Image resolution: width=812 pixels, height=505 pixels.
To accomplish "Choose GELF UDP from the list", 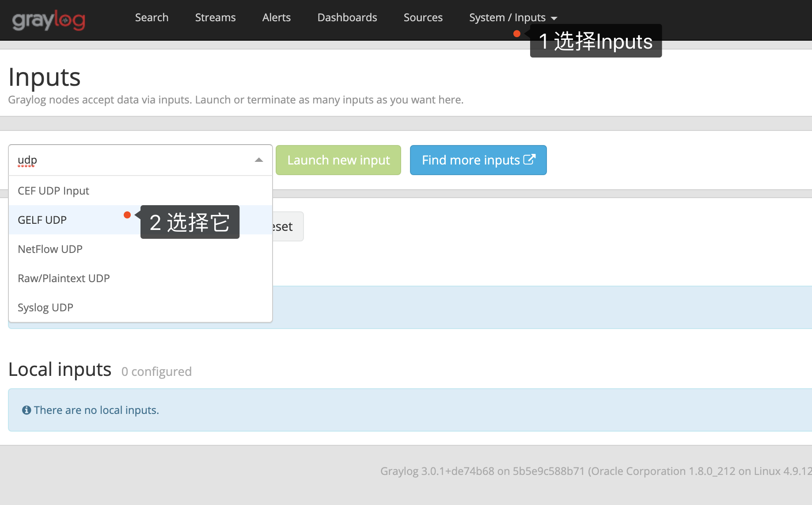I will tap(140, 220).
